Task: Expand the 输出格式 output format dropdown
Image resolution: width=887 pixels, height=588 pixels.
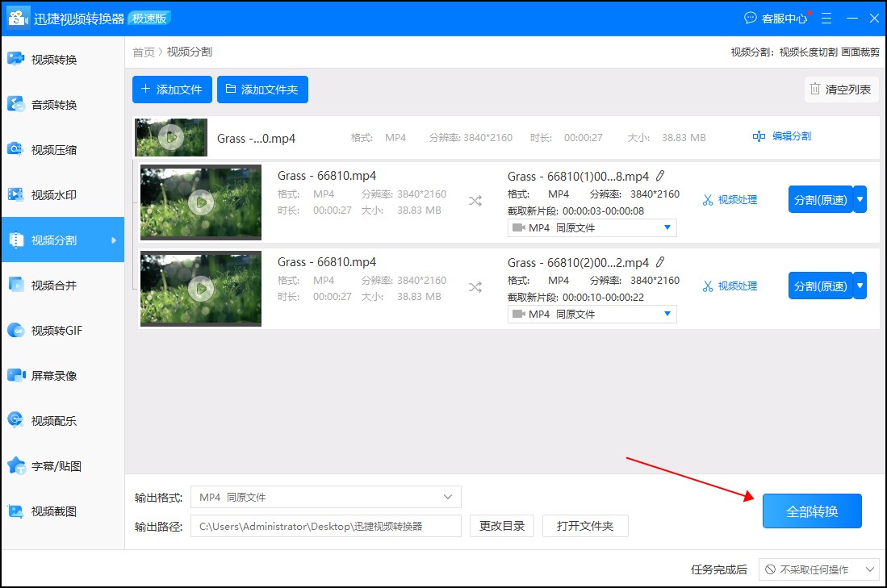Action: pos(449,497)
